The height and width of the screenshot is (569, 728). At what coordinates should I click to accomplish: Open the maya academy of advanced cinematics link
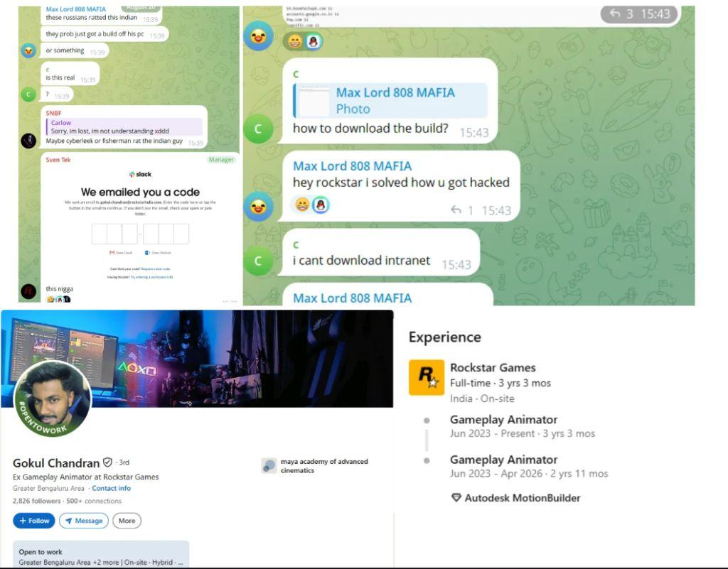click(x=324, y=465)
